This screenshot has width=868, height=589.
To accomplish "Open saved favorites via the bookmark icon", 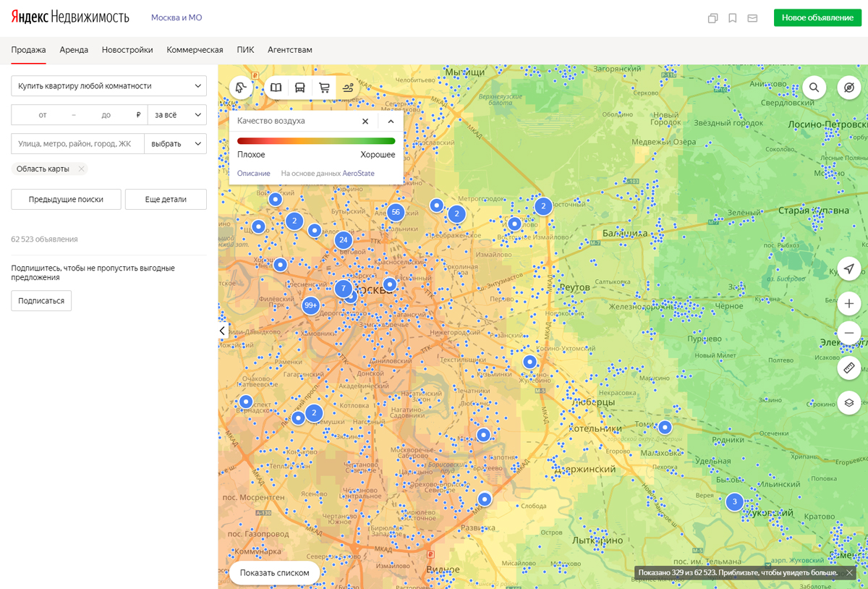I will pyautogui.click(x=733, y=18).
